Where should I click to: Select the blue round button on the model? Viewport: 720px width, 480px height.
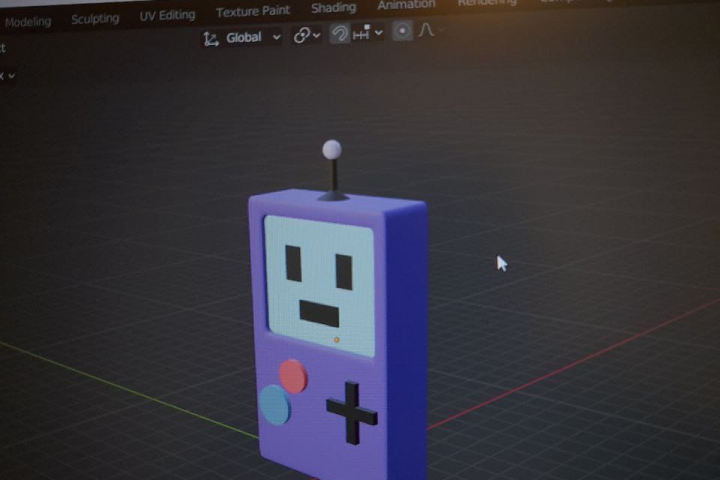pos(275,404)
